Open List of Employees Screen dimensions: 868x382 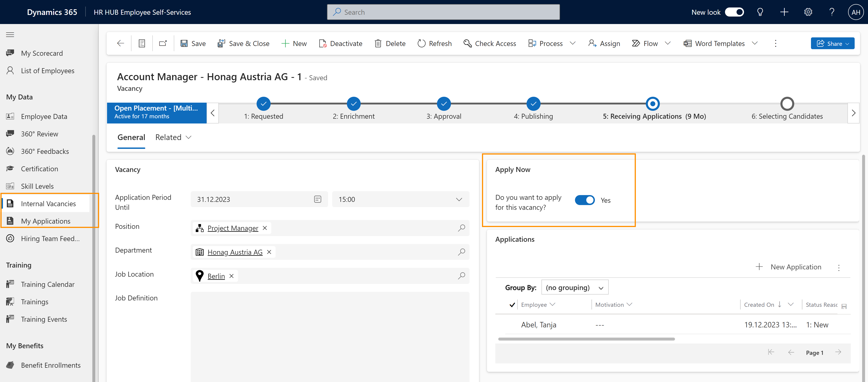click(48, 70)
